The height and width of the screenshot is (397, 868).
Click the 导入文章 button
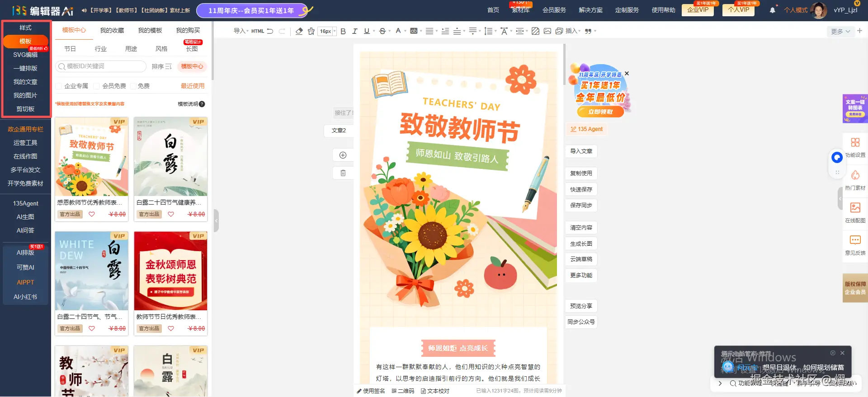click(581, 151)
